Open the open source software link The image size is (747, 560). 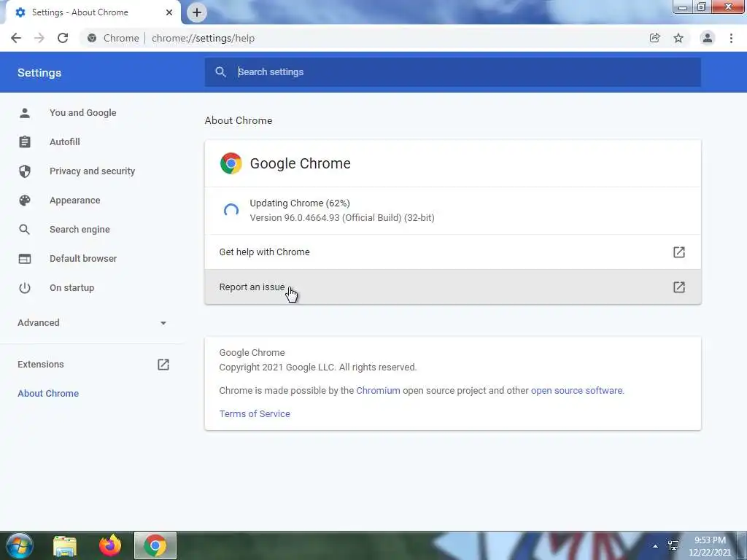click(x=576, y=391)
